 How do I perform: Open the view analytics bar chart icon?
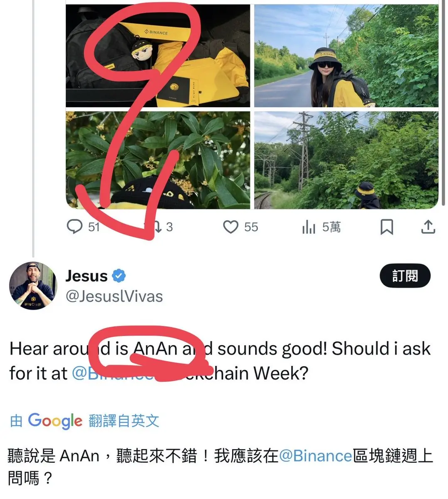click(x=309, y=227)
